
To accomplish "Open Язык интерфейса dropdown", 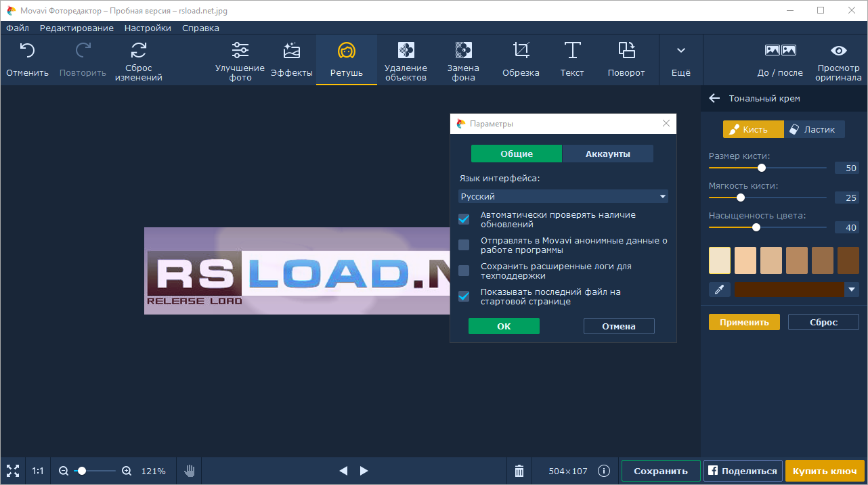I will tap(563, 196).
